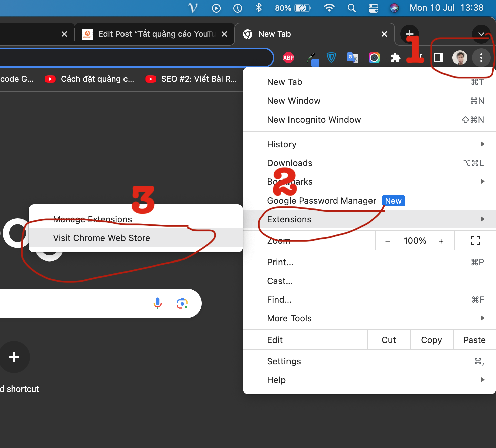Open macOS Spotlight search icon
Screen dimensions: 496x448
click(x=351, y=8)
